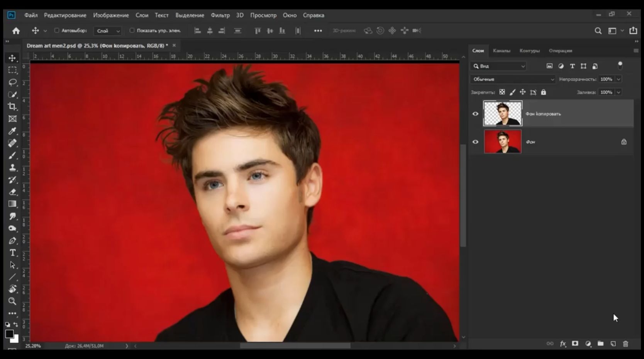Click the background color swatch
644x359 pixels.
point(15,339)
